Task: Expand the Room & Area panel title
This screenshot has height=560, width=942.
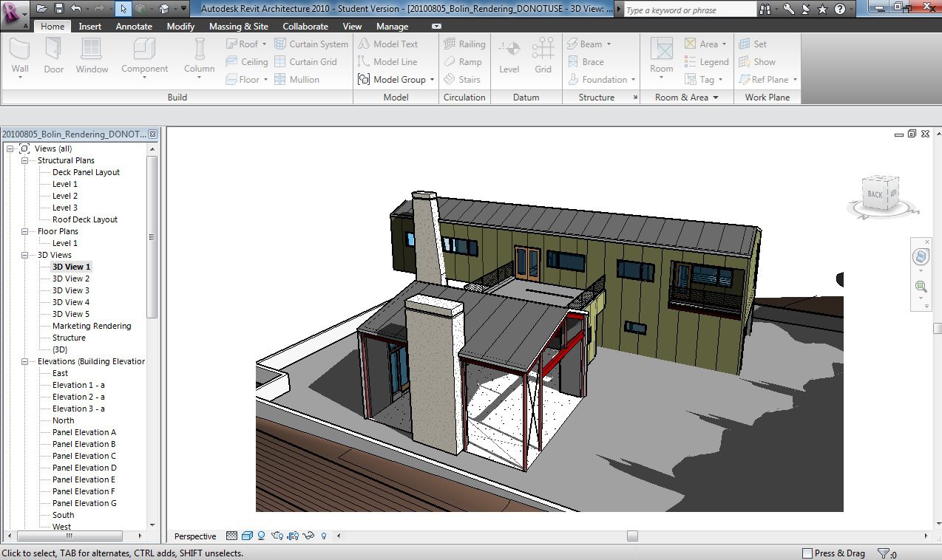Action: (x=687, y=98)
